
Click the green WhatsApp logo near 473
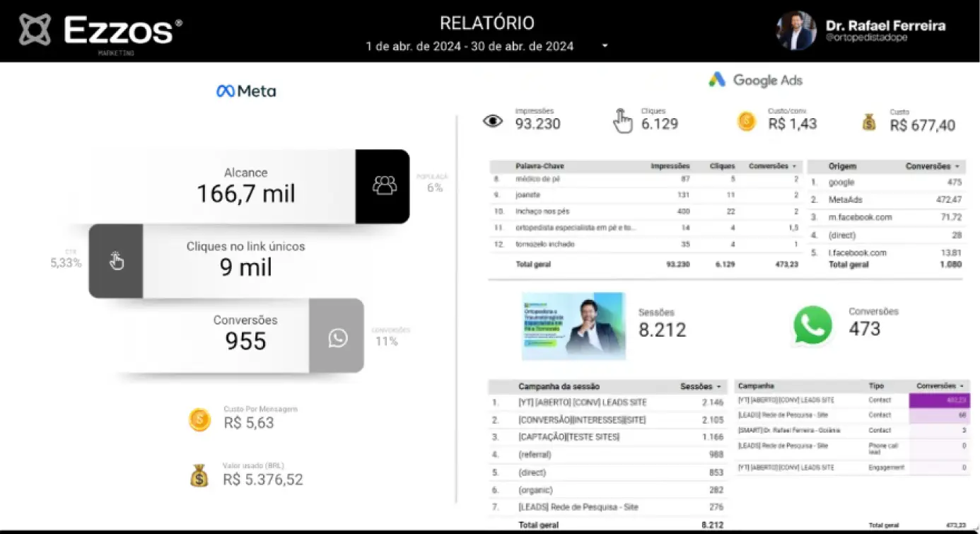tap(812, 325)
